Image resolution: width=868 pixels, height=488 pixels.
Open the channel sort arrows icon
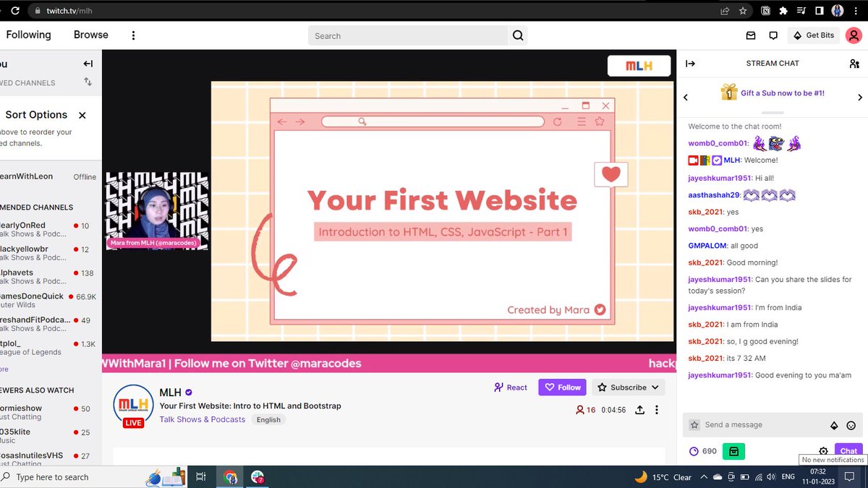click(88, 82)
